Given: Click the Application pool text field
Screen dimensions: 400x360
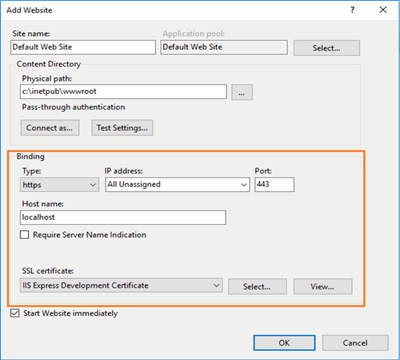Looking at the screenshot, I should coord(224,47).
